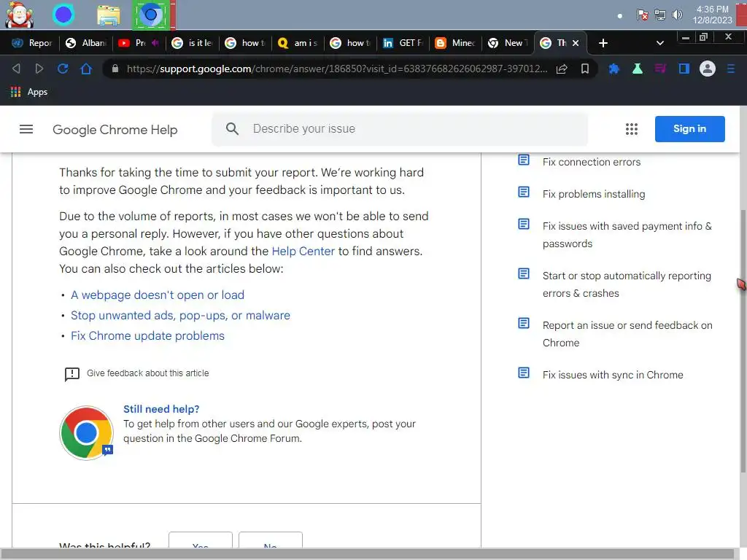Toggle the browser side panel icon
This screenshot has height=560, width=747.
click(684, 69)
